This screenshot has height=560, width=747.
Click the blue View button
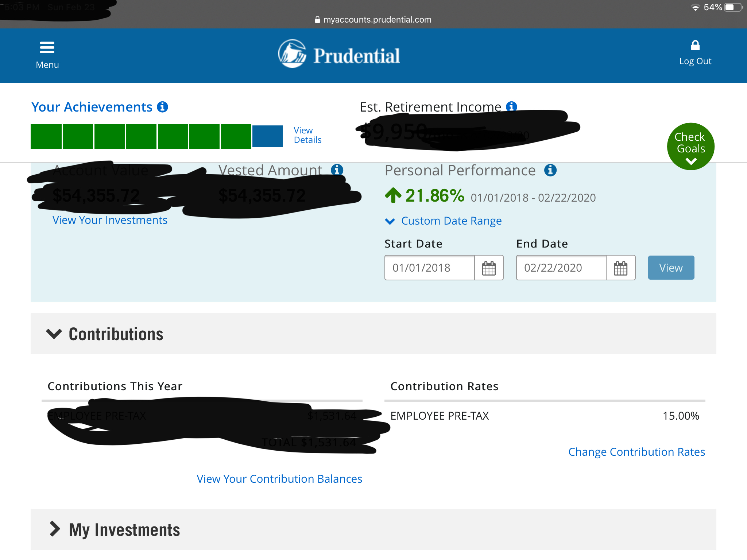pyautogui.click(x=671, y=268)
